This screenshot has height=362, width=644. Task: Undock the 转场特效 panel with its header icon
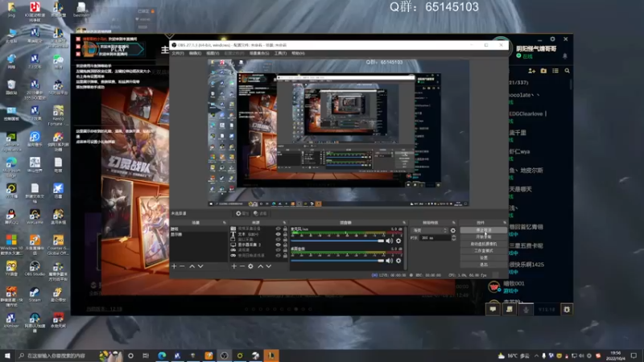click(x=454, y=223)
